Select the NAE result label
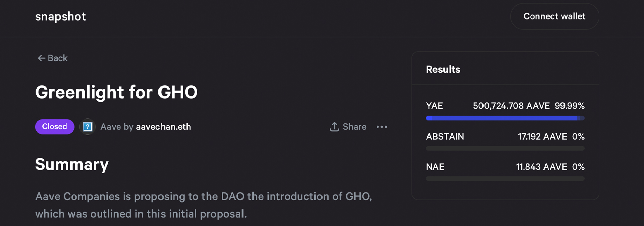This screenshot has height=226, width=644. point(435,166)
